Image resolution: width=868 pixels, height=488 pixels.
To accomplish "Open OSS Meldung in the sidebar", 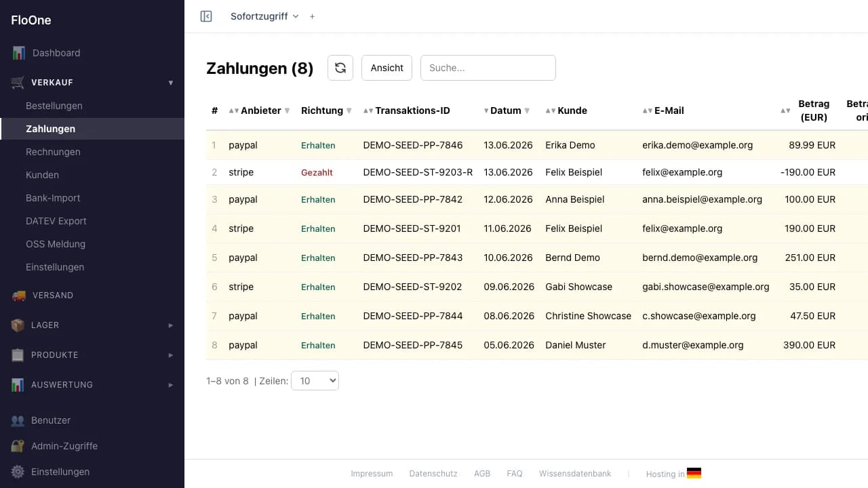I will pos(56,244).
